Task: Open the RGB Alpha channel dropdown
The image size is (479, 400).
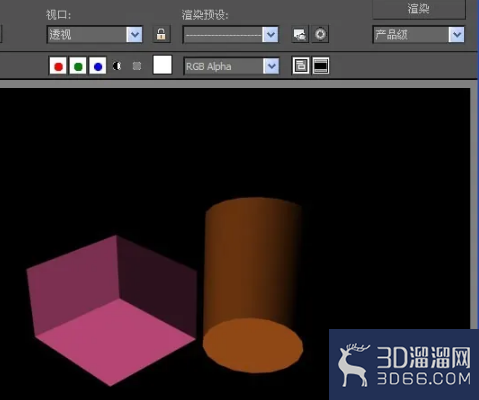Action: [x=231, y=66]
